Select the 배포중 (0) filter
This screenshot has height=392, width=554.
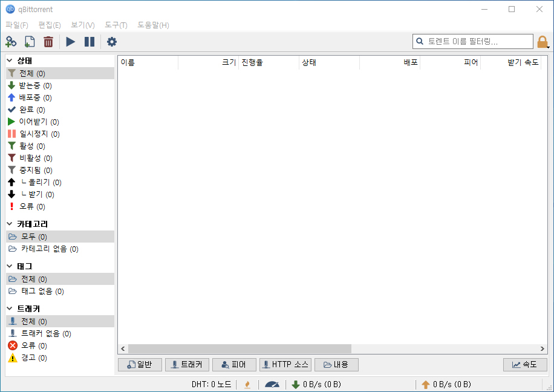(60, 97)
